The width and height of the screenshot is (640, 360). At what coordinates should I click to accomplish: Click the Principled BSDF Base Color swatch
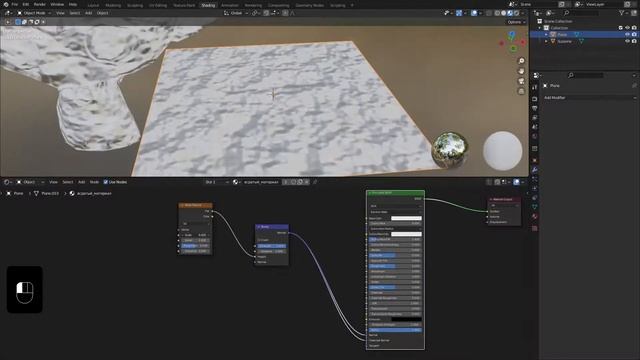[406, 218]
